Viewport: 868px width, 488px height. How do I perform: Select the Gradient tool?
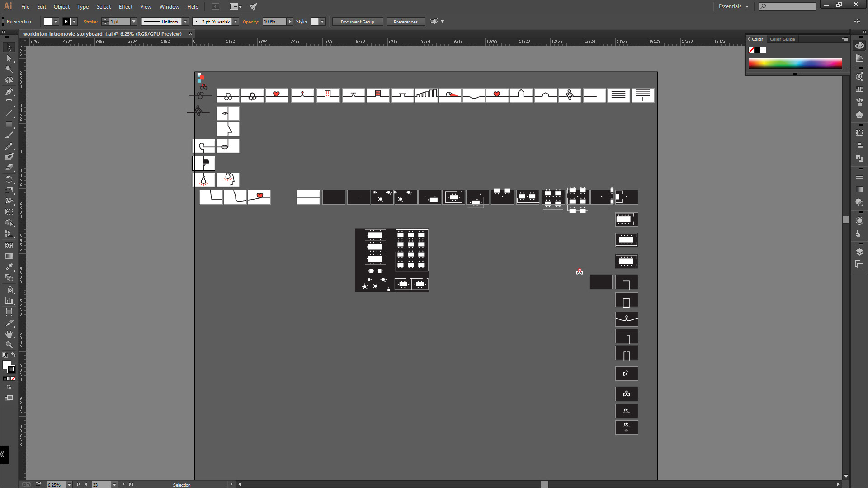(9, 256)
